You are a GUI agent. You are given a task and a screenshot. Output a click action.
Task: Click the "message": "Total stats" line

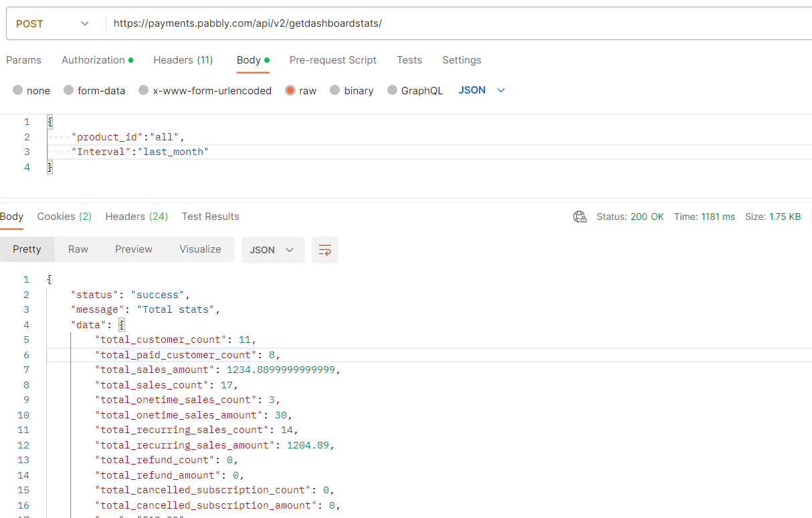(146, 309)
